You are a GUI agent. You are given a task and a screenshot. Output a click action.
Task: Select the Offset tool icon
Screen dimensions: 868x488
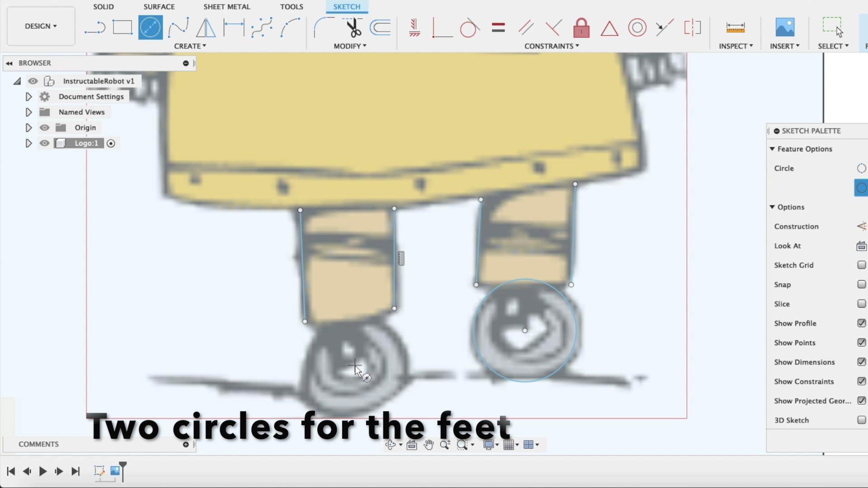click(x=380, y=28)
